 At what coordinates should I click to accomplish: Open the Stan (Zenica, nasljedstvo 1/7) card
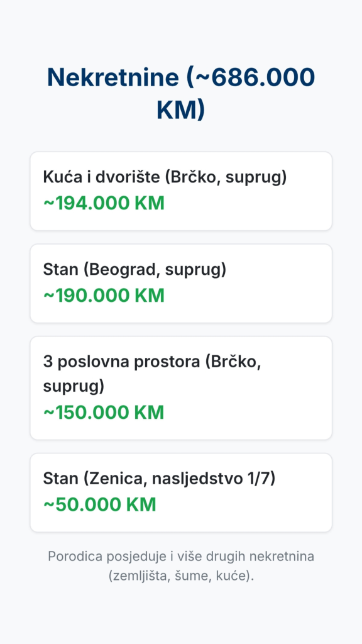tap(181, 492)
